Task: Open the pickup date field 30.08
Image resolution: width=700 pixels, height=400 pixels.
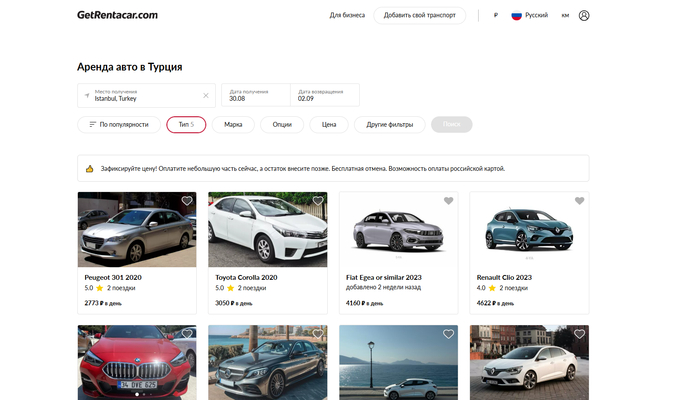Action: click(255, 95)
